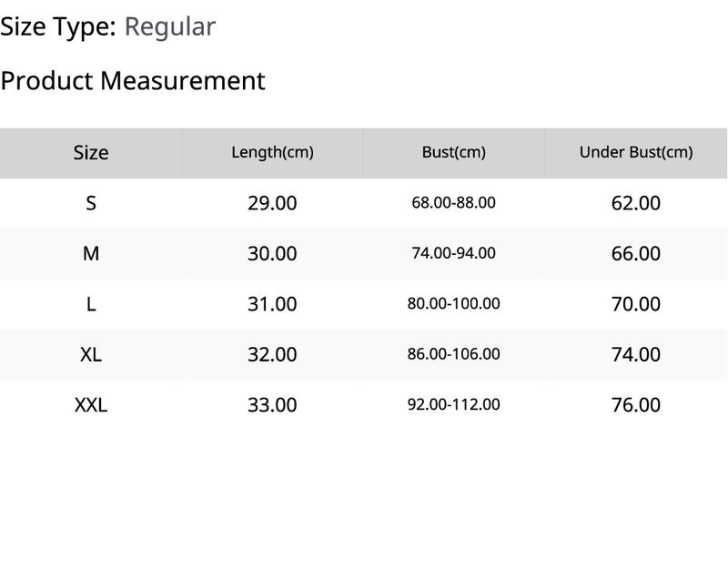Click the Product Measurement heading

point(133,81)
